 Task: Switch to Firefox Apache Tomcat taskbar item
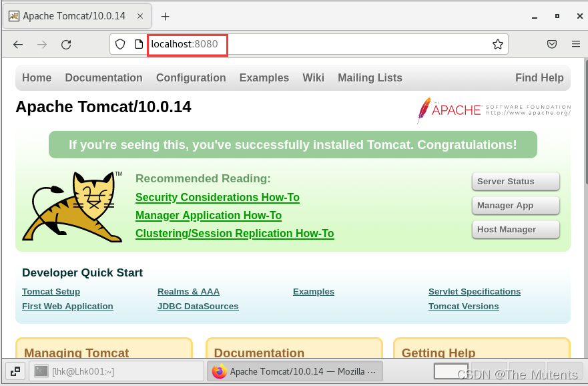[295, 371]
